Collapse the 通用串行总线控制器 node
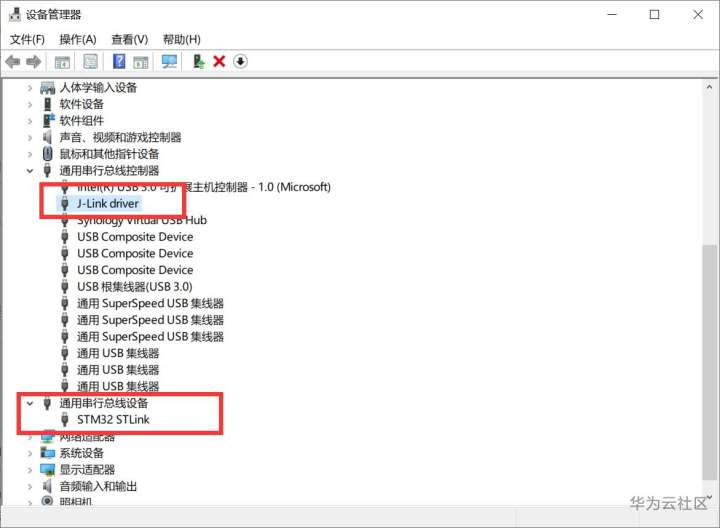 point(30,171)
